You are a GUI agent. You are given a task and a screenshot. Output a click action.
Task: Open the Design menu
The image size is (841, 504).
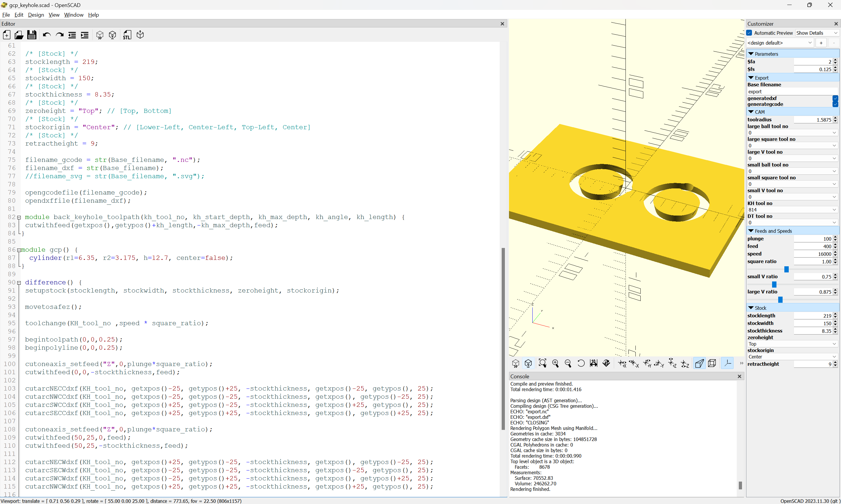pos(36,15)
